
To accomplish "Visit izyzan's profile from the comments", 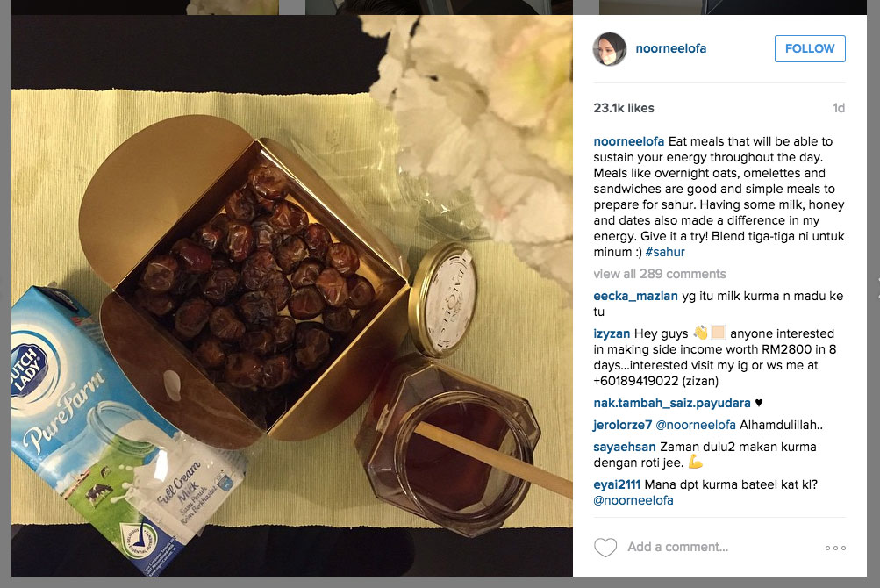I will [612, 333].
